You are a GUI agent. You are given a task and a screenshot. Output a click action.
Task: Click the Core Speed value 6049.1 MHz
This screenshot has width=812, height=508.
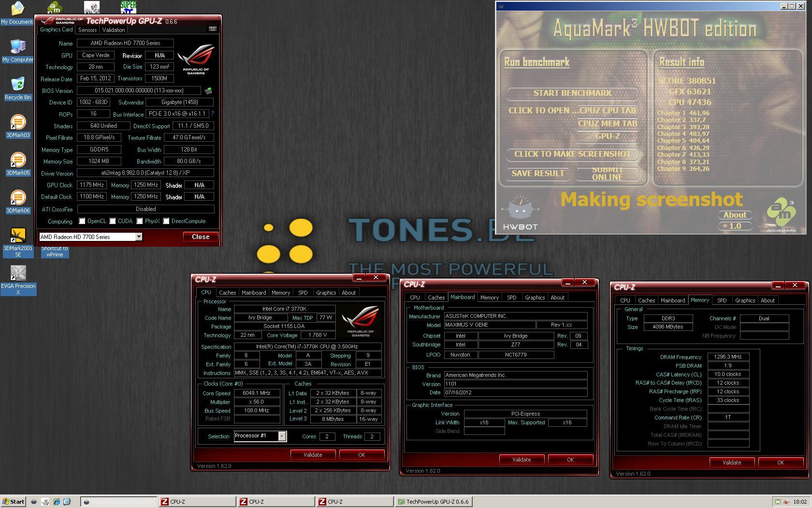click(x=257, y=393)
